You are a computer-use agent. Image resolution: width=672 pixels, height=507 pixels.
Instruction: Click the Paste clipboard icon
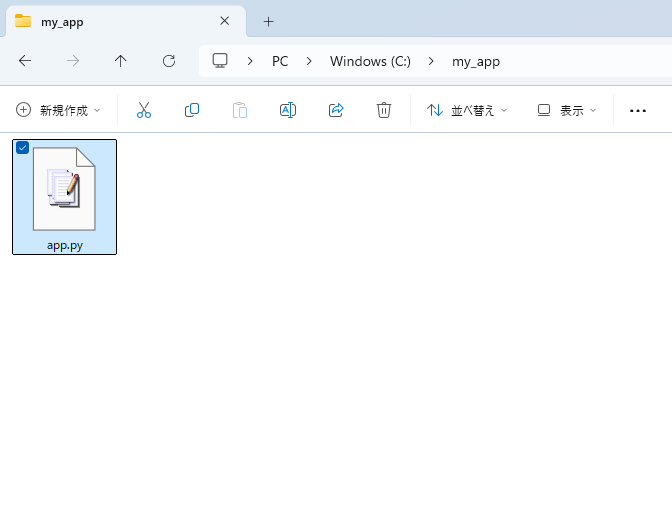240,110
